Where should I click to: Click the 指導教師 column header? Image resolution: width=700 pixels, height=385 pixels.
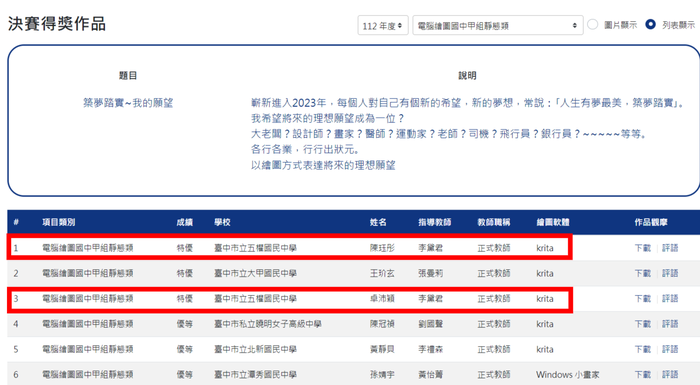click(435, 222)
